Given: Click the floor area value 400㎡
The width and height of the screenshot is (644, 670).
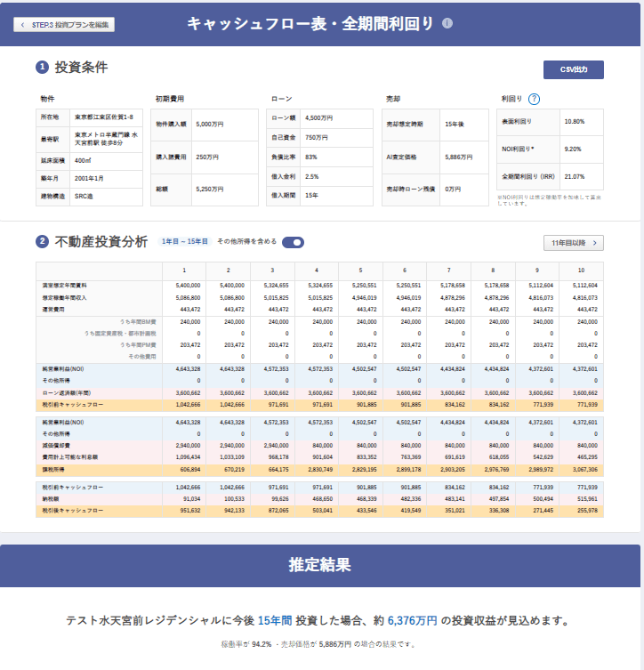Looking at the screenshot, I should 83,161.
